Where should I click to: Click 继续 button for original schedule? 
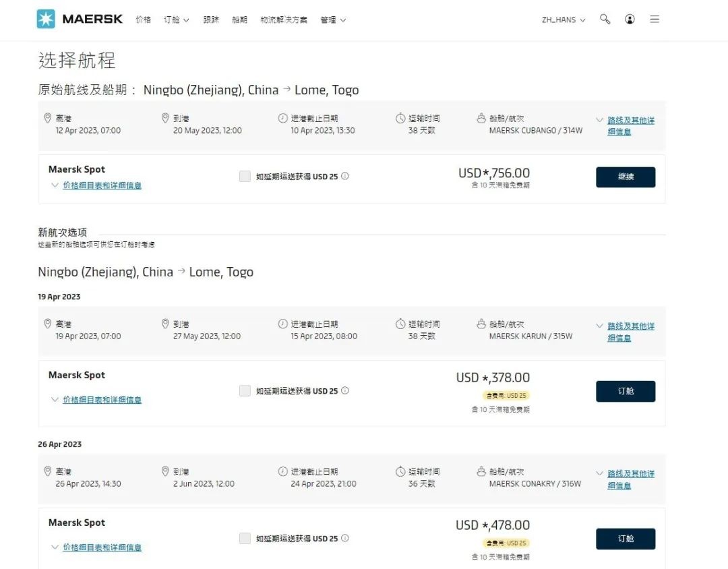pyautogui.click(x=626, y=177)
